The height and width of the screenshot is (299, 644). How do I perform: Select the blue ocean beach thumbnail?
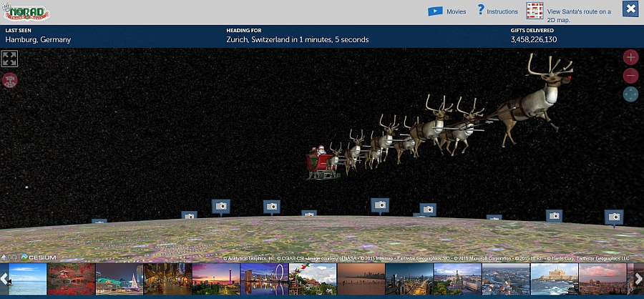[x=27, y=279]
